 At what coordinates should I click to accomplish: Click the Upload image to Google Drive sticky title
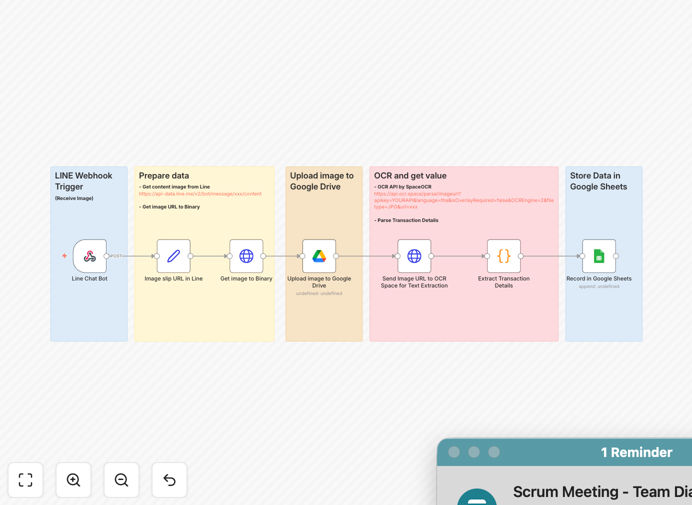coord(322,181)
